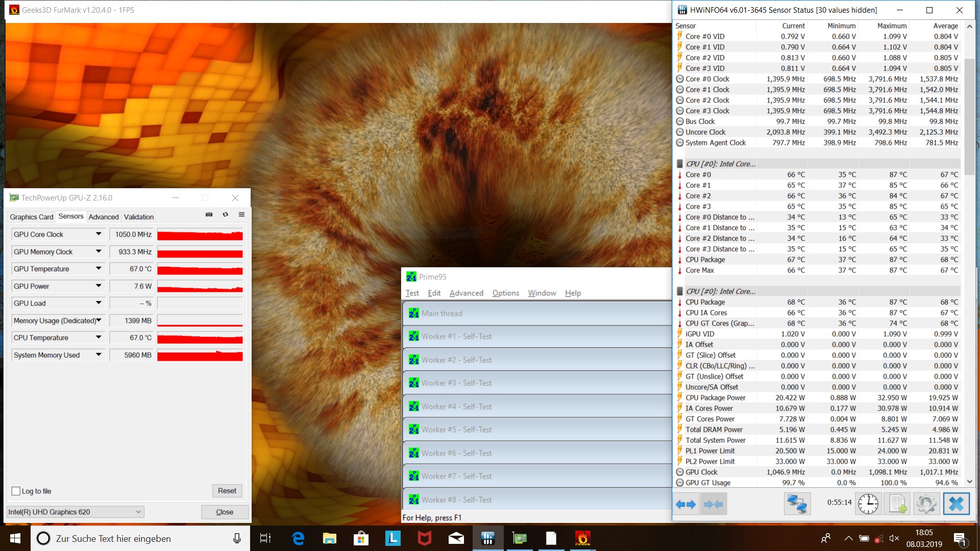Click the GPU-Z screenshot camera icon
980x551 pixels.
pos(209,215)
